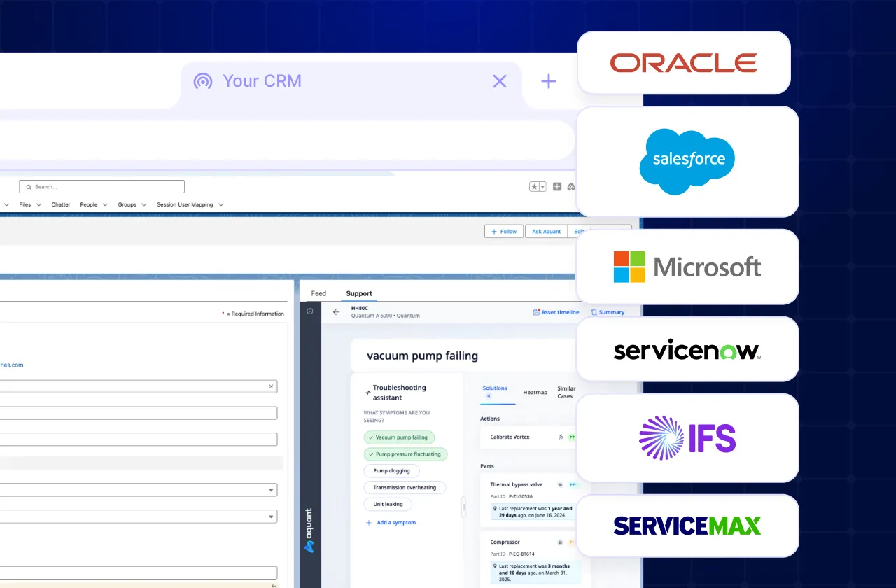Click the gray icon beside Thermal bypass valve
The height and width of the screenshot is (588, 896).
(559, 484)
